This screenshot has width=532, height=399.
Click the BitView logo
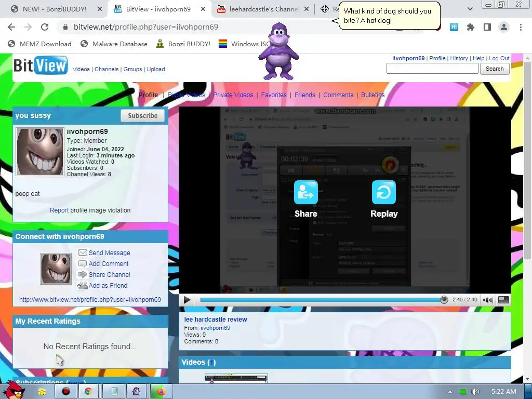(41, 65)
